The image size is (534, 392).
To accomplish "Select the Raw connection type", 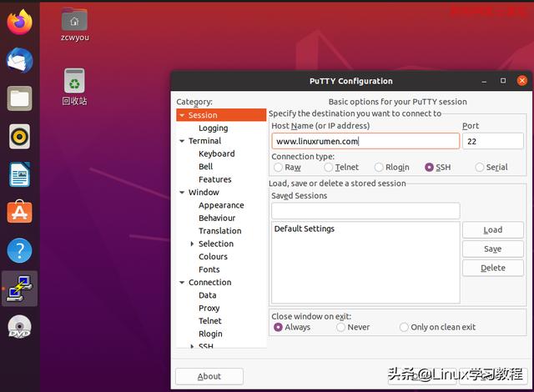I will (x=278, y=167).
